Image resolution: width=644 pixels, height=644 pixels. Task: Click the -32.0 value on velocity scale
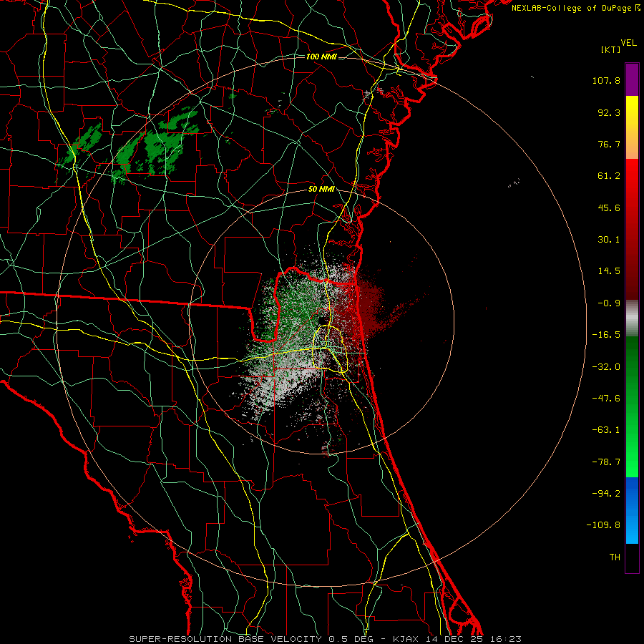(606, 367)
